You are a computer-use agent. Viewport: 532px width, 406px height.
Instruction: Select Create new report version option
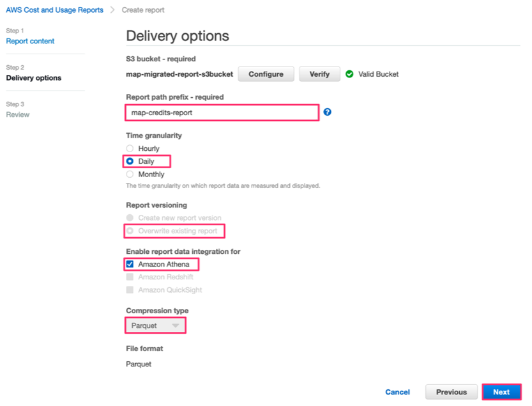[130, 218]
